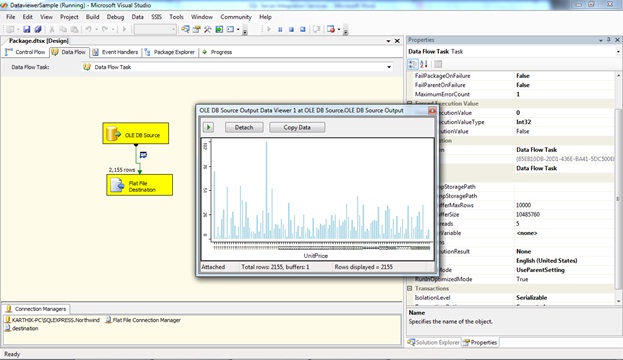
Task: Open the Properties object selector dropdown
Action: pyautogui.click(x=618, y=52)
